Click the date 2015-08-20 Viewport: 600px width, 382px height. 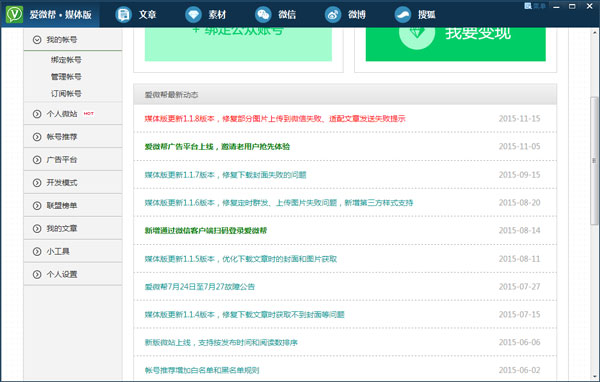(x=519, y=203)
